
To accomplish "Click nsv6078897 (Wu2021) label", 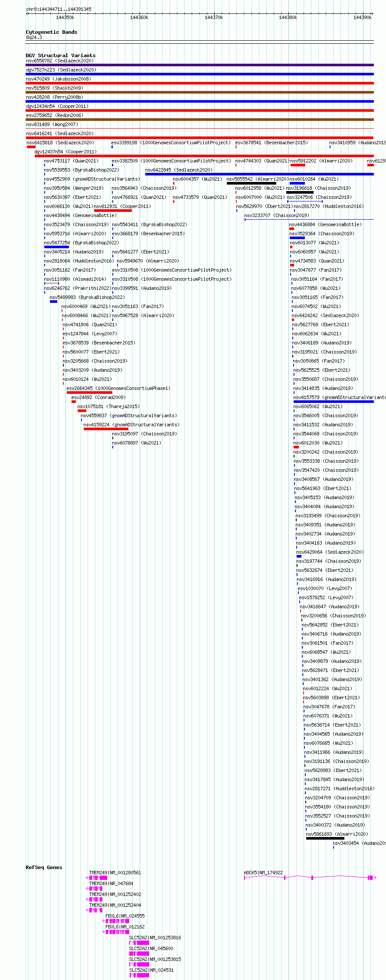I will tap(137, 443).
